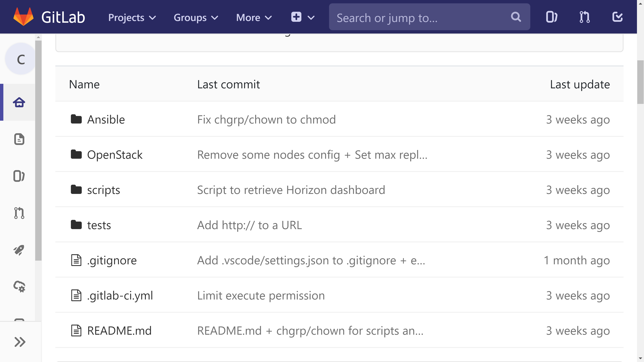Open the Ansible folder
Screen dimensions: 644x362
[x=106, y=119]
